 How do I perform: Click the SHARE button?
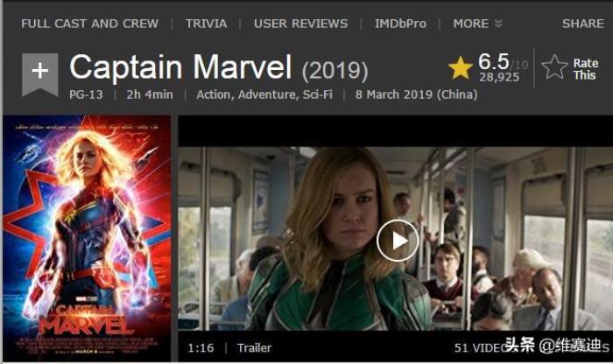583,24
